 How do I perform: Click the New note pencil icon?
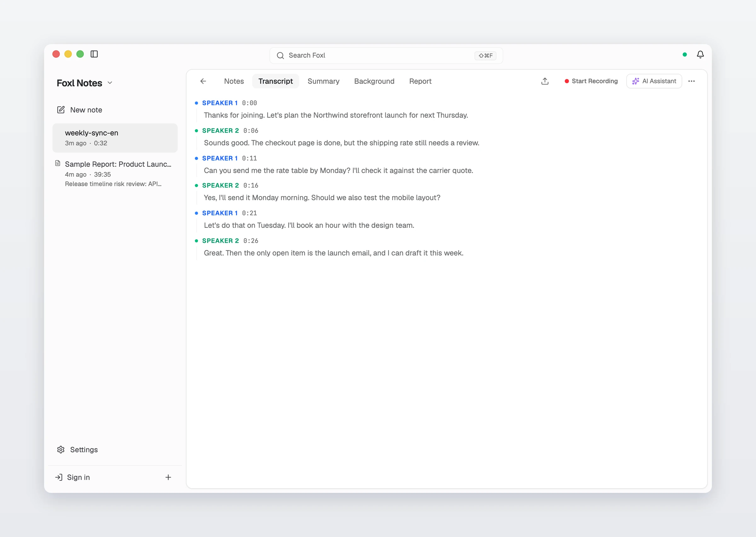(x=61, y=110)
